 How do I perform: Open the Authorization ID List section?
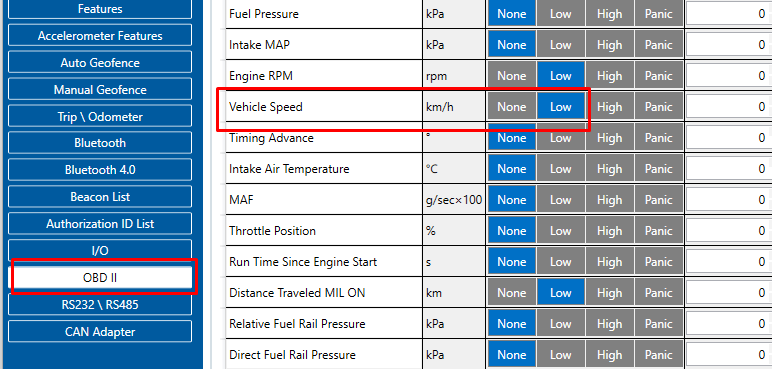(x=100, y=224)
